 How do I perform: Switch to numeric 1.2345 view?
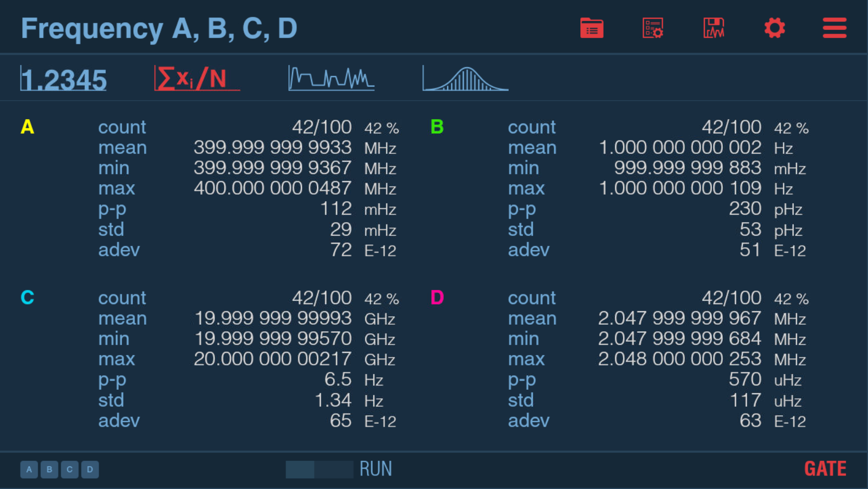pos(63,79)
